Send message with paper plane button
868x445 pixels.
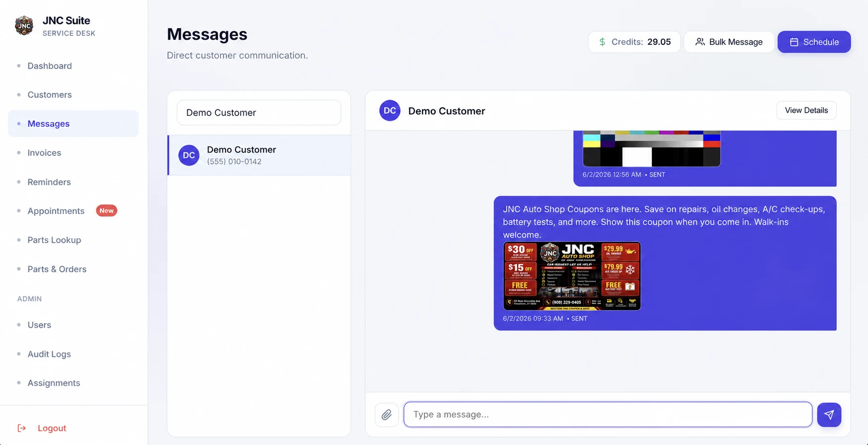(829, 415)
